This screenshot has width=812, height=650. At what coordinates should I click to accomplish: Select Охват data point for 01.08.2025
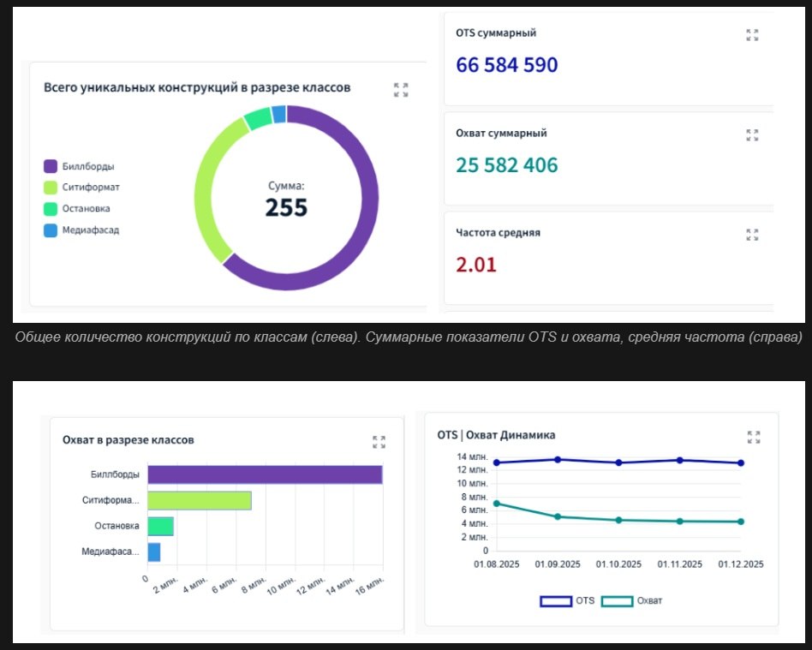497,504
